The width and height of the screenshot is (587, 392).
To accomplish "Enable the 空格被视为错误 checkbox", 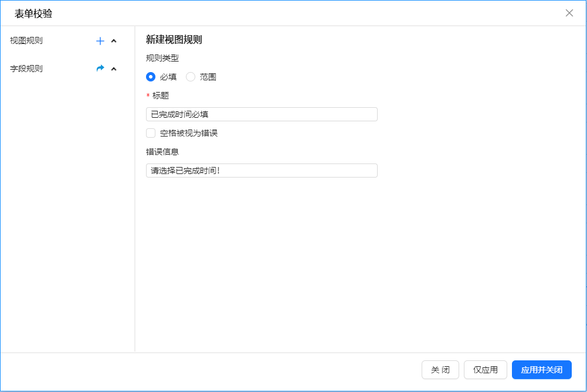I will tap(150, 133).
